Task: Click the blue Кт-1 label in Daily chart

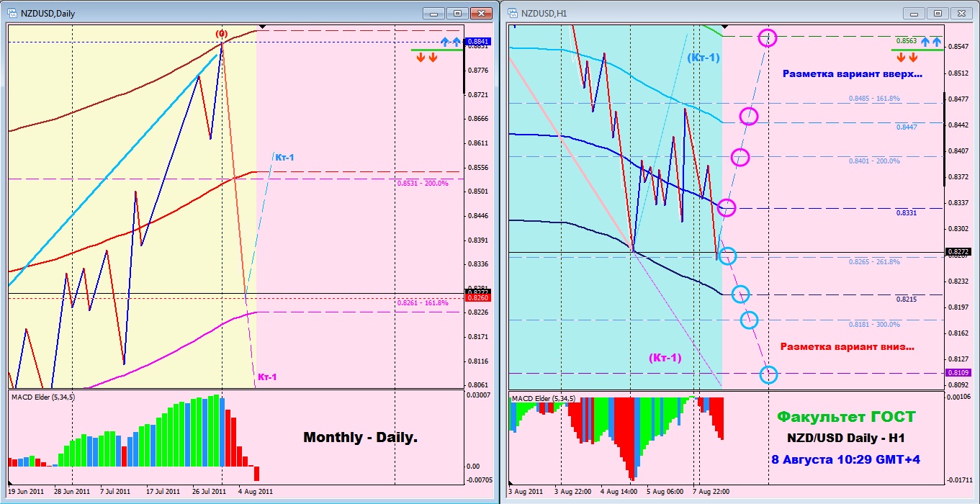Action: coord(284,156)
